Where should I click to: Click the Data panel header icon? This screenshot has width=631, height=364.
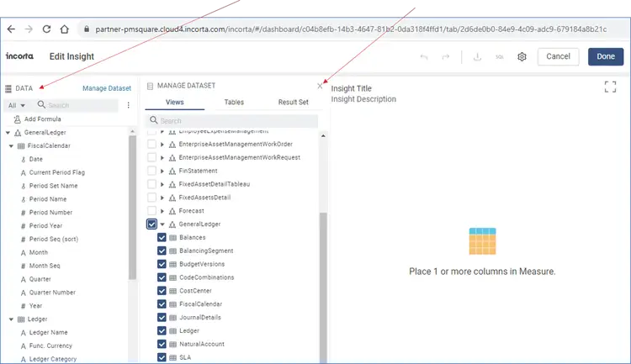pos(8,88)
